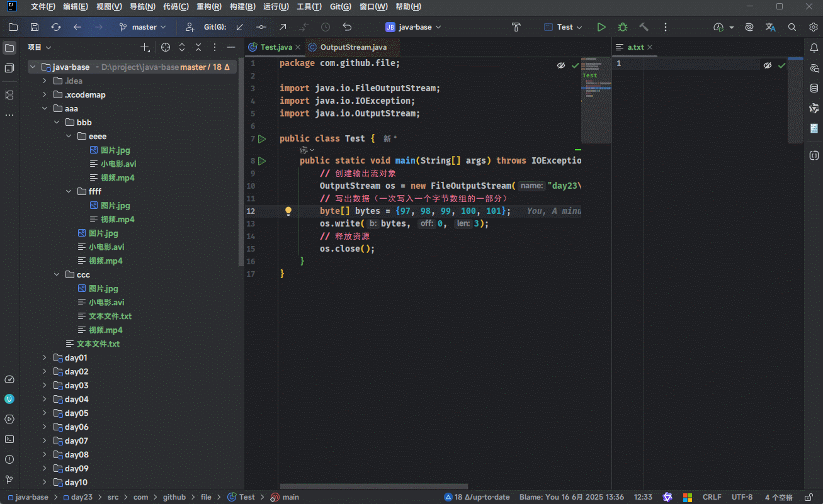The width and height of the screenshot is (823, 504).
Task: Open the Notifications bell panel
Action: [814, 48]
